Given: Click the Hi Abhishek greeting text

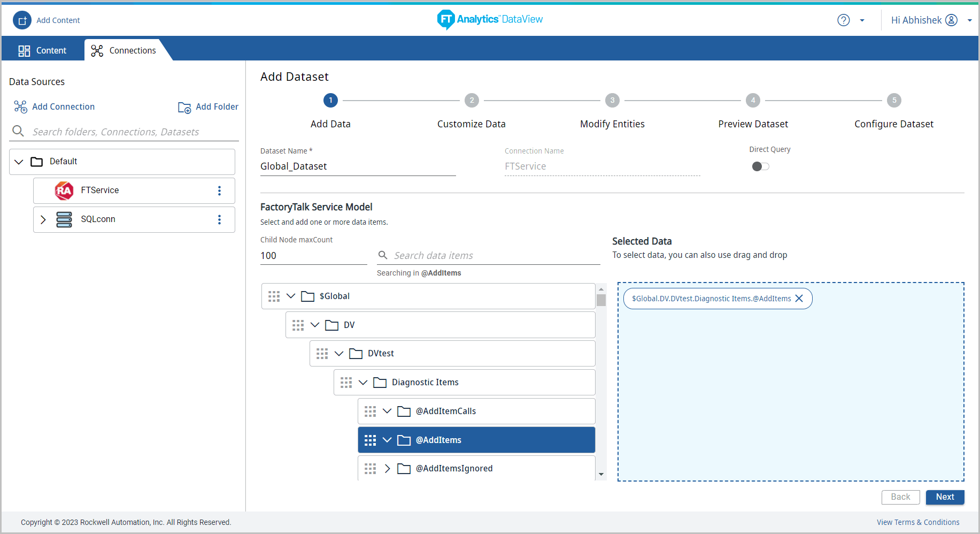Looking at the screenshot, I should (916, 20).
